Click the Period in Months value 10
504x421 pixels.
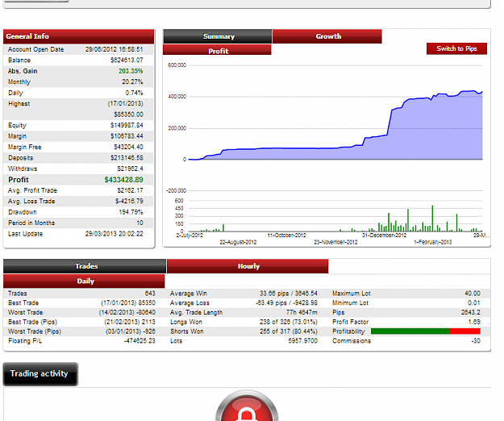click(140, 223)
